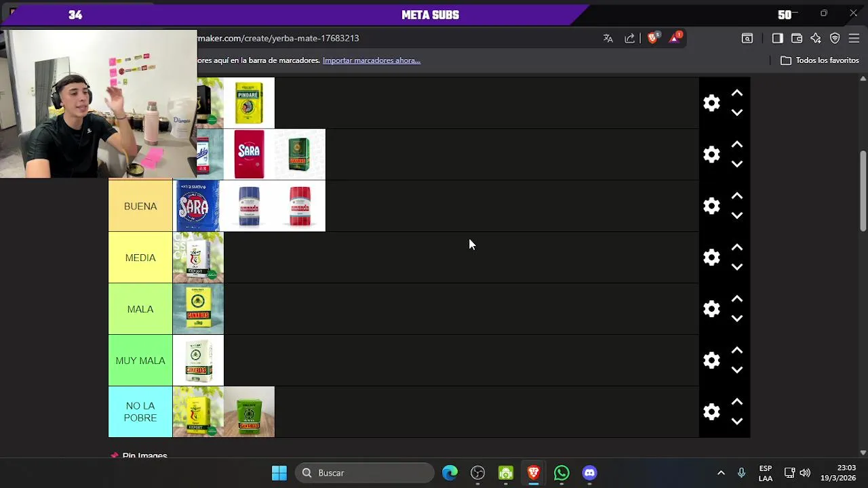This screenshot has height=488, width=868.
Task: Open WhatsApp from the taskbar
Action: coord(561,473)
